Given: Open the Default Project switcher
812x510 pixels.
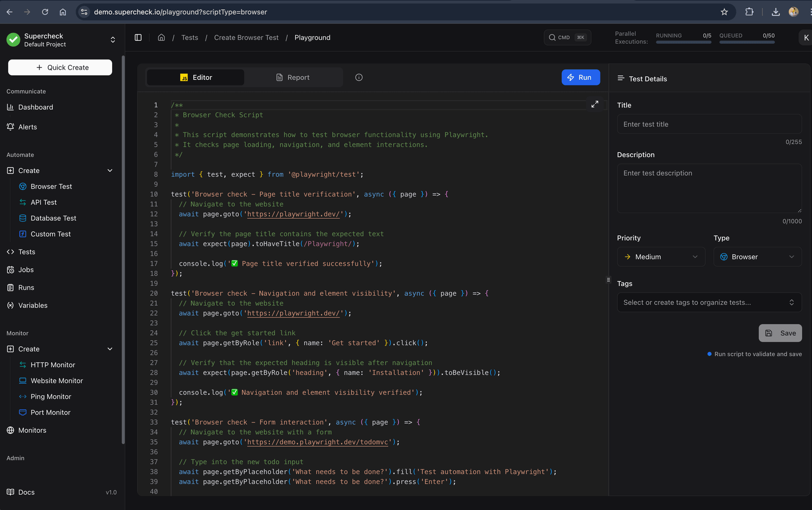Looking at the screenshot, I should coord(60,40).
